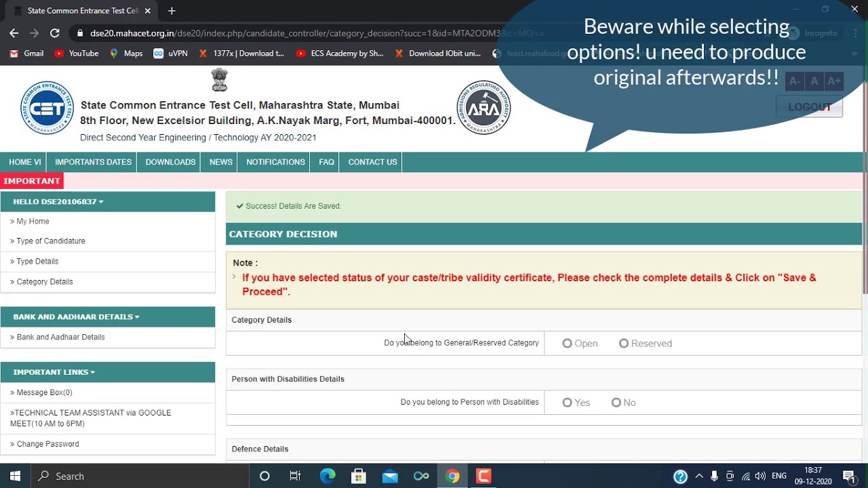
Task: Select Yes for Person with Disabilities
Action: point(567,403)
